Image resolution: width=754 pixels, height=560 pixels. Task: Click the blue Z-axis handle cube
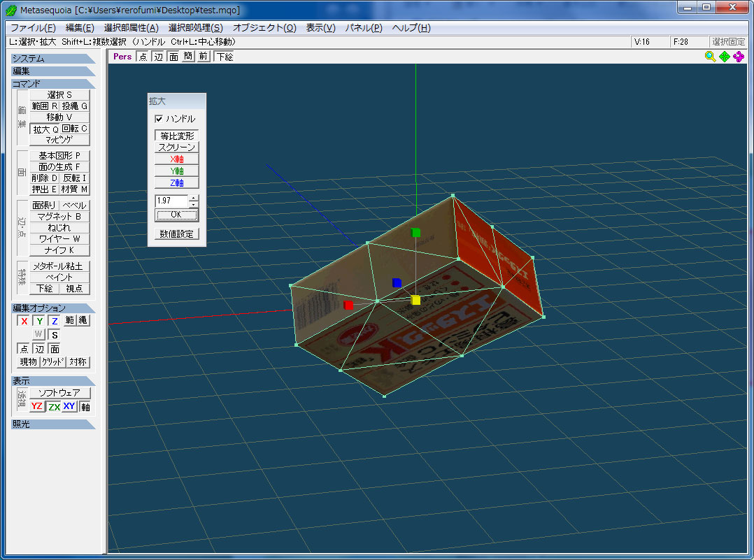click(397, 282)
